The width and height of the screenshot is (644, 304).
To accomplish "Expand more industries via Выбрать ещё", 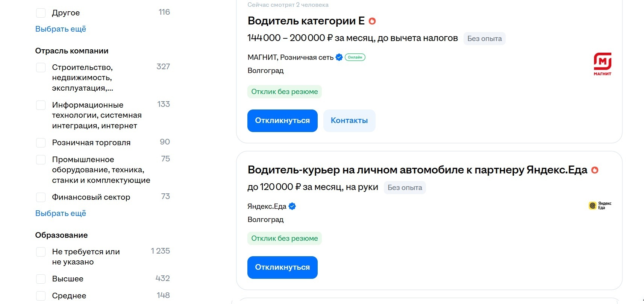I will pos(60,213).
